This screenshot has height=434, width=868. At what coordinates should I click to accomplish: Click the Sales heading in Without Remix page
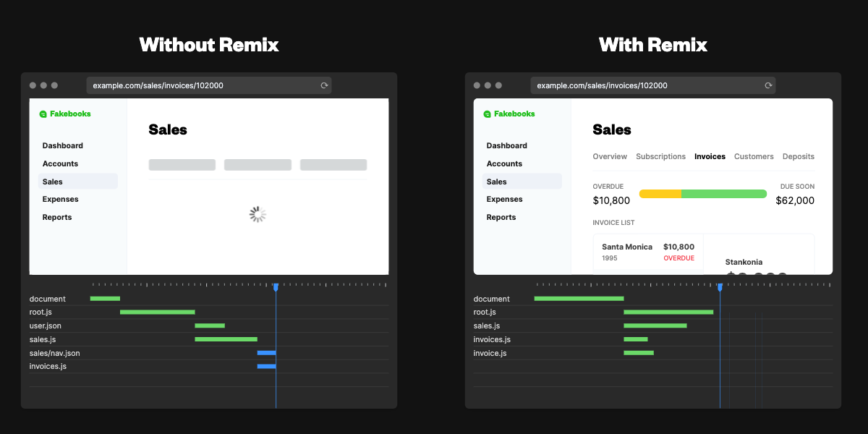click(x=168, y=130)
